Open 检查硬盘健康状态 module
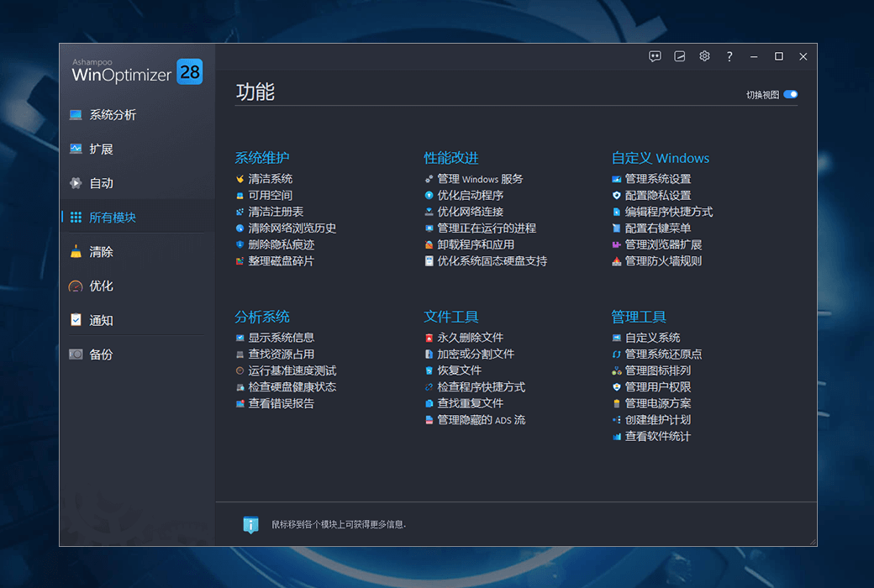 (x=292, y=386)
